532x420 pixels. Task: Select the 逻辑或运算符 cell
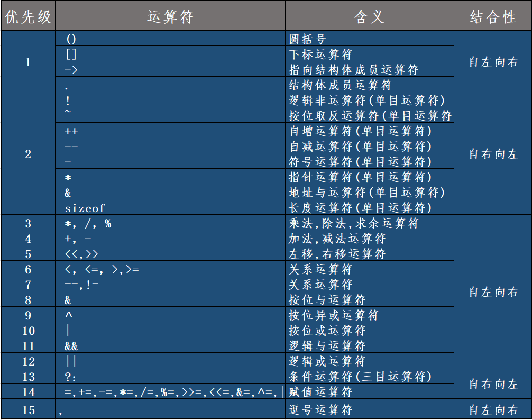coord(370,360)
